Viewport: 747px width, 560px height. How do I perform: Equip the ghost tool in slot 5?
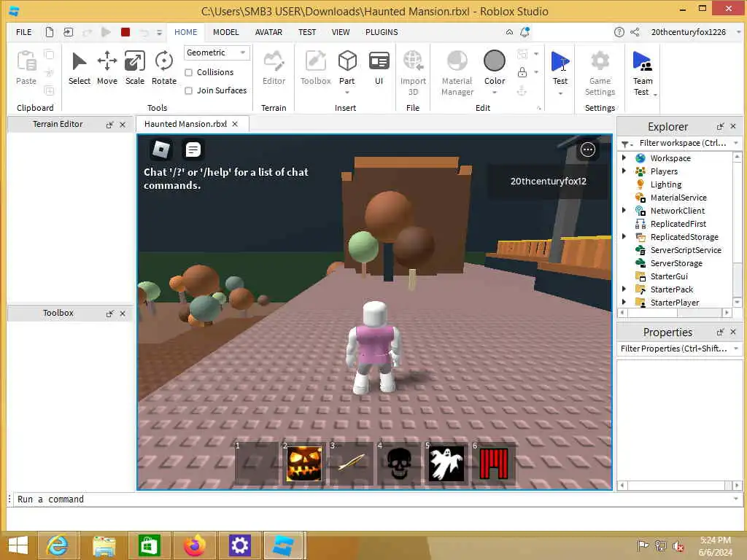tap(446, 463)
